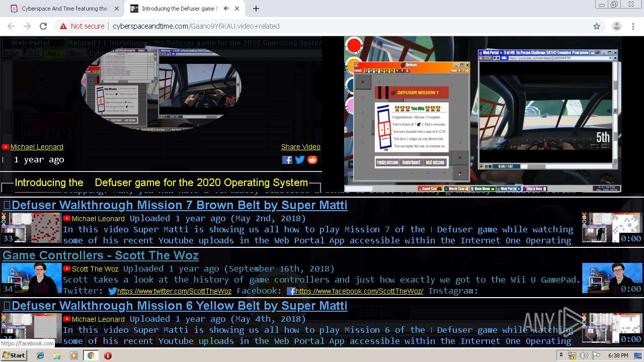Open the Scott The Woz channel name

(x=95, y=269)
